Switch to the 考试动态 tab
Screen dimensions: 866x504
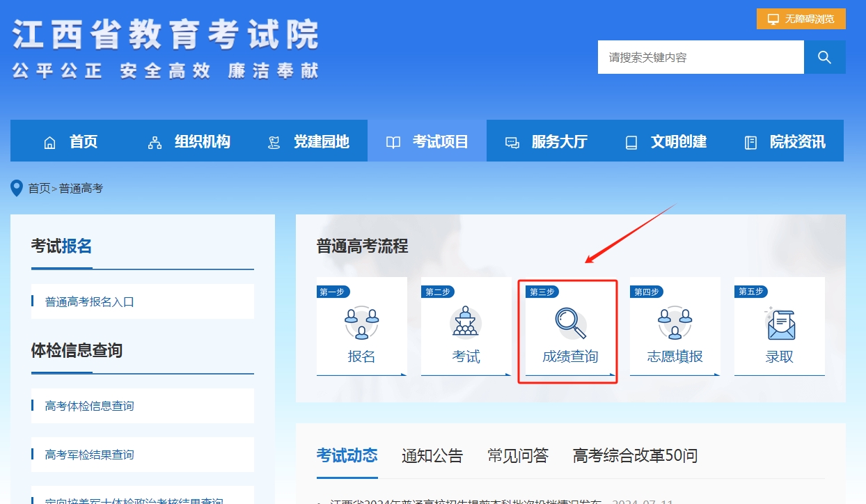(347, 455)
